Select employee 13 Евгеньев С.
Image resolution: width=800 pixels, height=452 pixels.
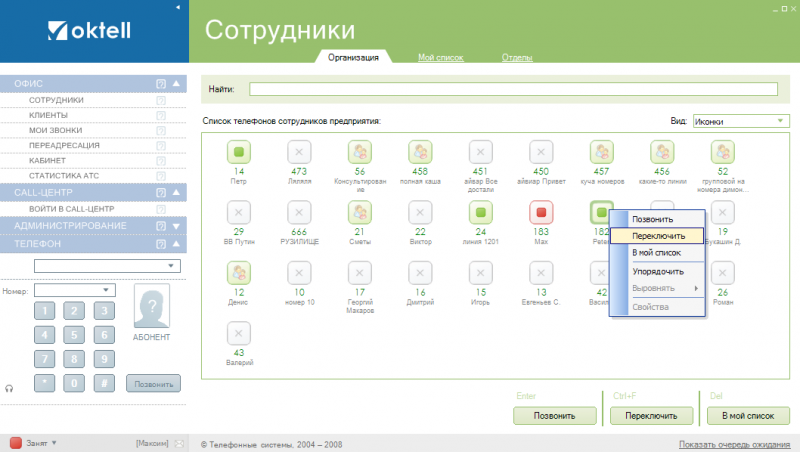coord(541,273)
